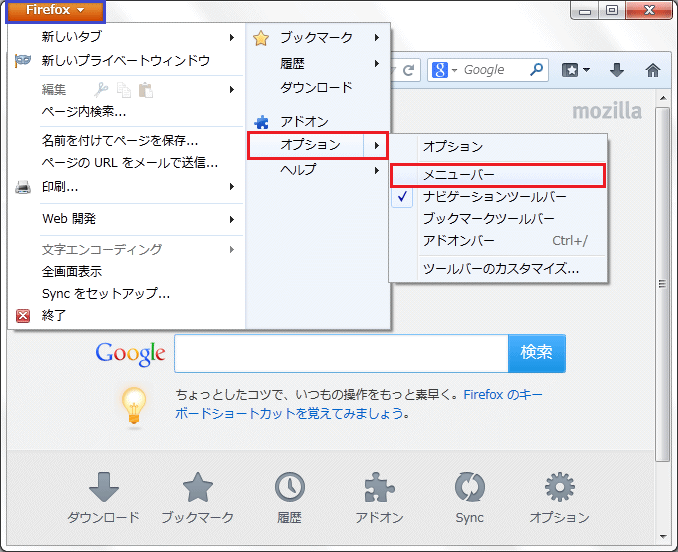
Task: Click the home icon in toolbar
Action: click(652, 70)
